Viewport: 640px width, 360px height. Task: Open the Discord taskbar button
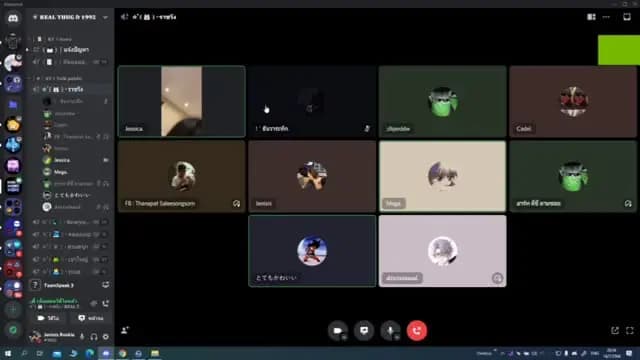click(x=106, y=353)
